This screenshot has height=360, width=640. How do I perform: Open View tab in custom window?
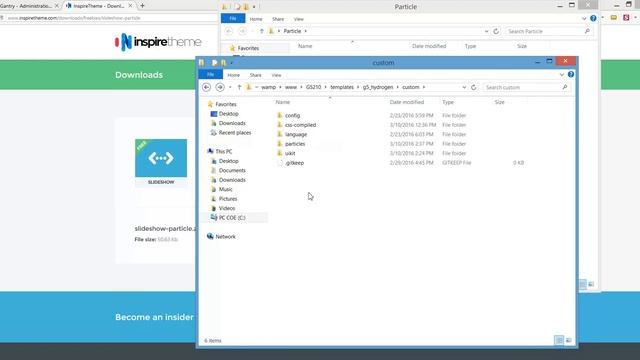click(276, 75)
